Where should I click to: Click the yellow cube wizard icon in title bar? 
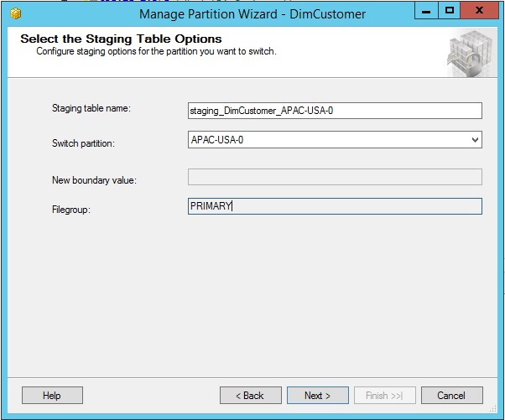tap(15, 14)
